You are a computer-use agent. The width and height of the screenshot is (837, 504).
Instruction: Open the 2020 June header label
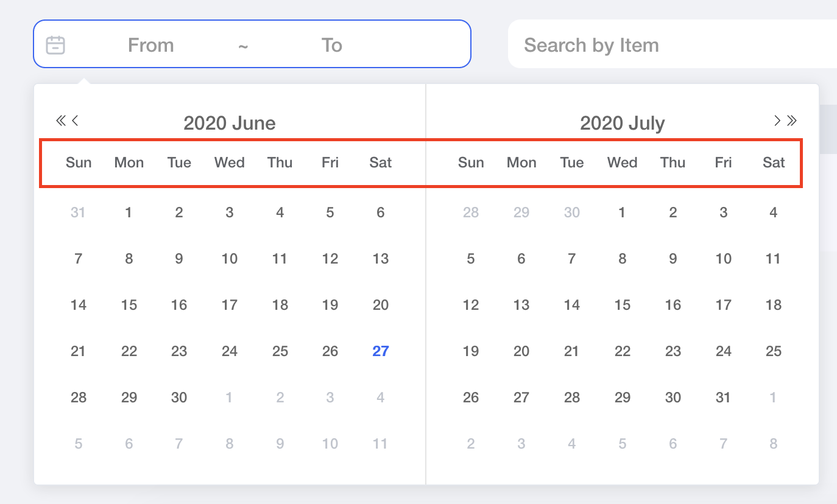coord(230,123)
